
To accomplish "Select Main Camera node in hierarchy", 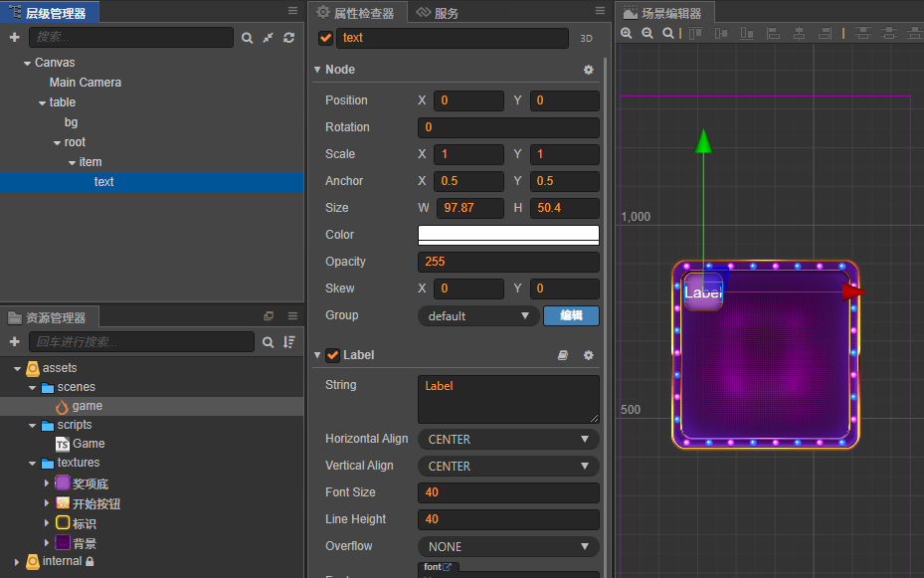I will coord(86,83).
